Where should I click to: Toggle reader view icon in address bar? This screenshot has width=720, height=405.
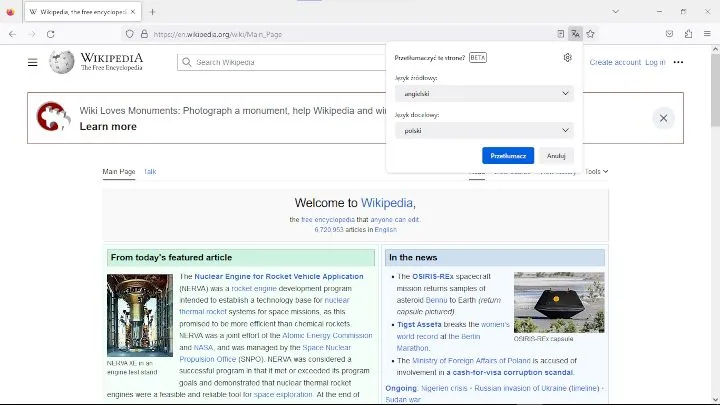point(560,34)
